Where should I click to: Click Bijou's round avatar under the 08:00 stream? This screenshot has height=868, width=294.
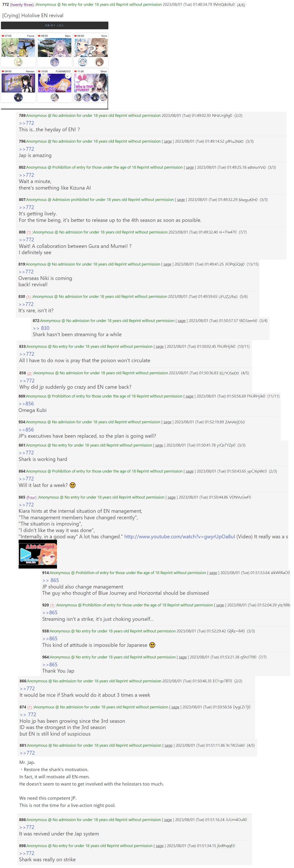[x=55, y=62]
